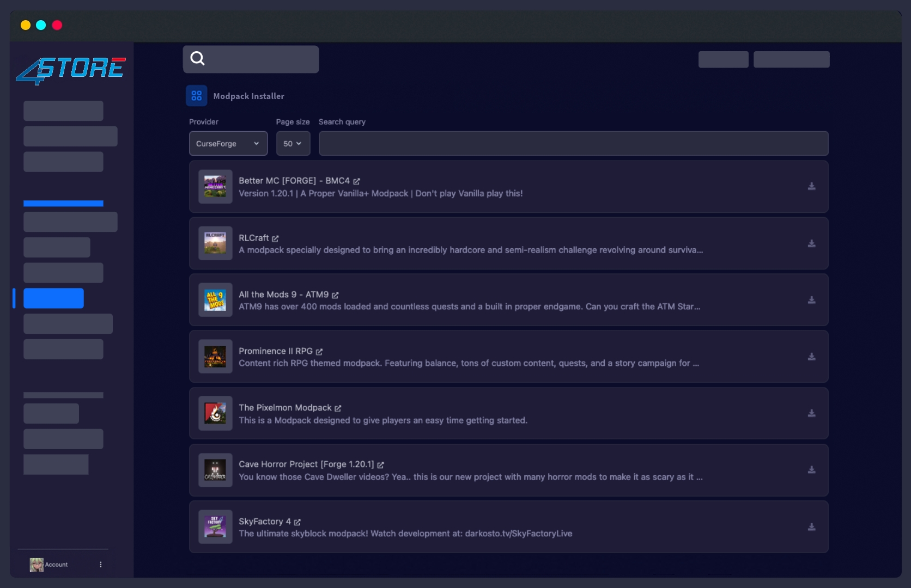This screenshot has width=911, height=588.
Task: Click the SkyFactory 4 thumbnail
Action: [x=215, y=527]
